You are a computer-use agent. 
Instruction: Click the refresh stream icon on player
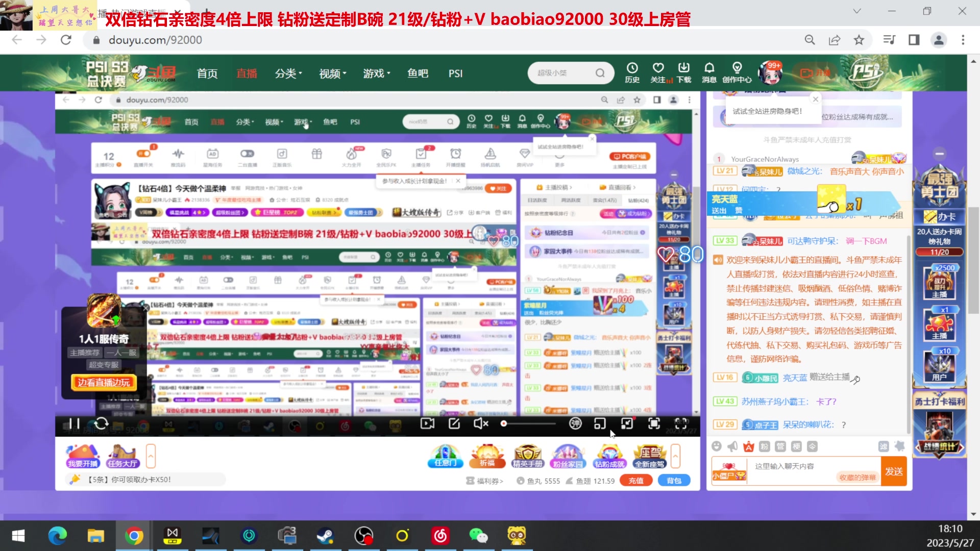pyautogui.click(x=101, y=423)
